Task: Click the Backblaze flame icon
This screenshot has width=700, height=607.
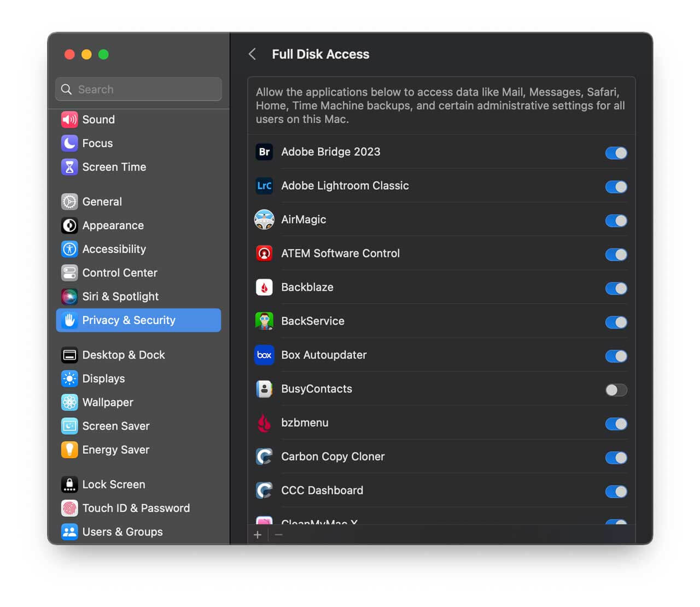Action: [x=264, y=288]
